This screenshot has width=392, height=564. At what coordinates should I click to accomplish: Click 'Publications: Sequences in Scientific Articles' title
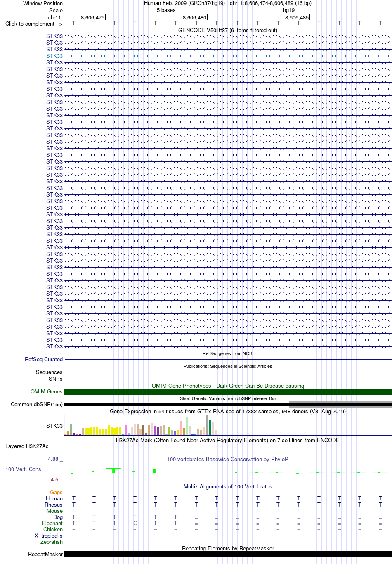(x=228, y=366)
